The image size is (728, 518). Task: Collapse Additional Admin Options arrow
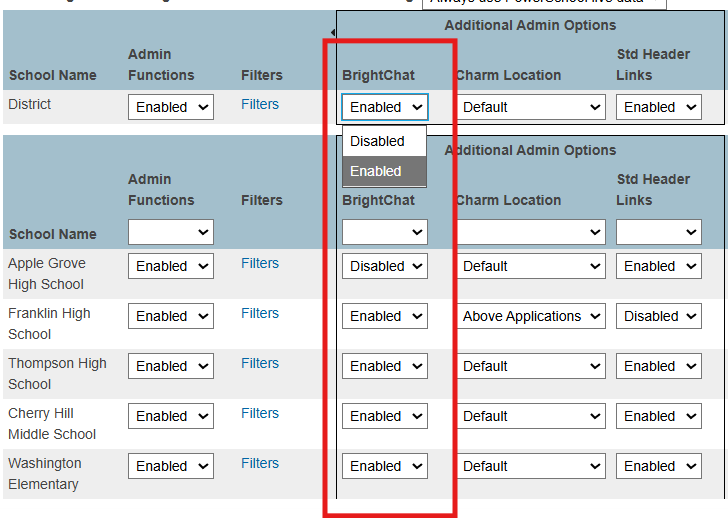point(333,32)
